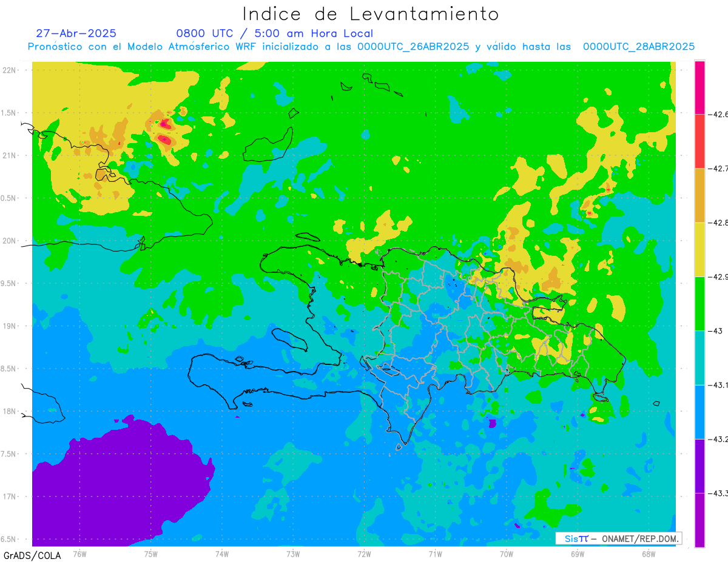Click the "69W" longitude label
Viewport: 728px width, 562px height.
pyautogui.click(x=578, y=553)
